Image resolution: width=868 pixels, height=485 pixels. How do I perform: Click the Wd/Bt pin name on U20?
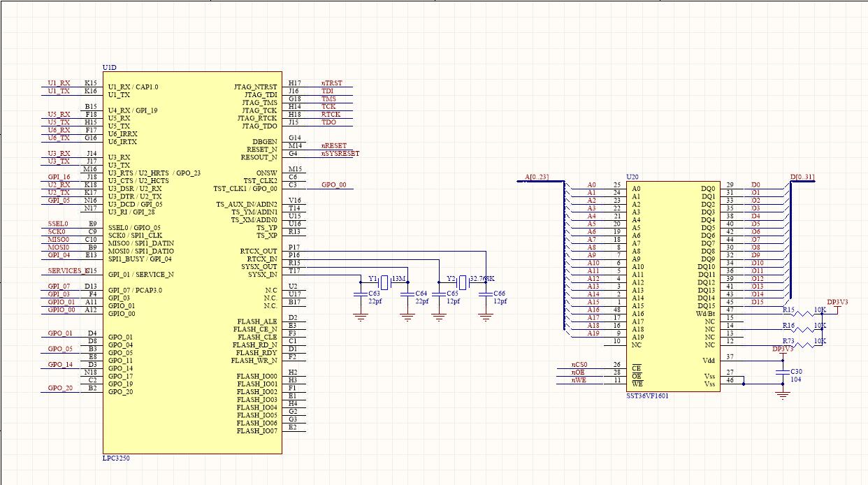pyautogui.click(x=704, y=314)
